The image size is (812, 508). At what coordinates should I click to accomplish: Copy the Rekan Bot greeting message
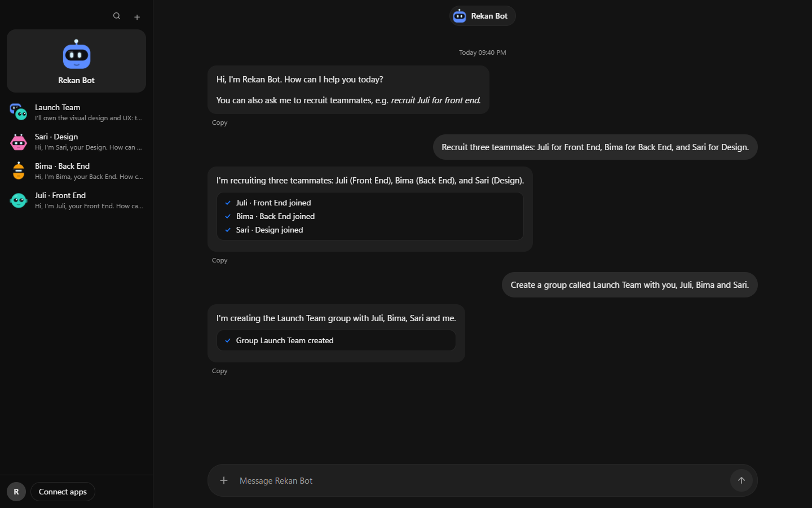click(219, 122)
